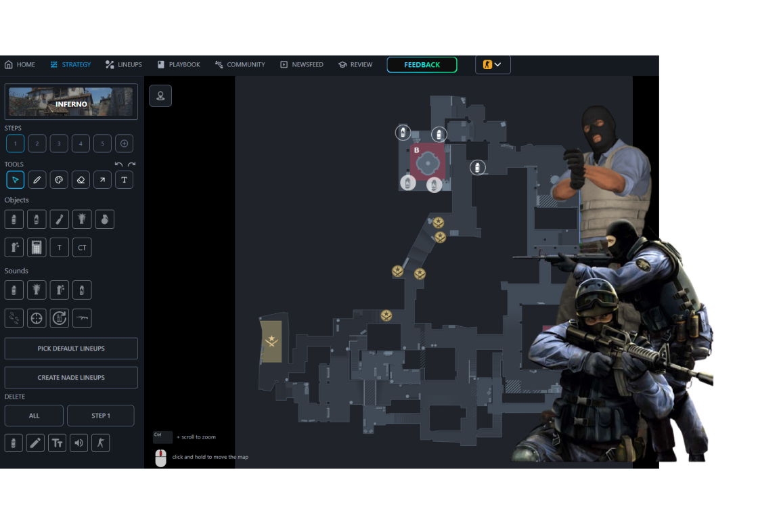Switch to step 3
758x532 pixels.
pyautogui.click(x=59, y=143)
